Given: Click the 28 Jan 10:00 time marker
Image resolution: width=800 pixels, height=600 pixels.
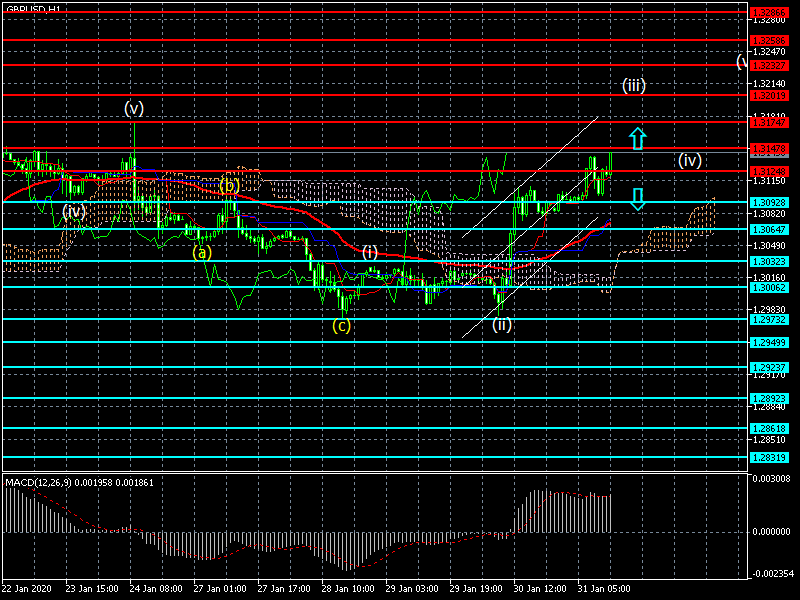Looking at the screenshot, I should tap(348, 588).
